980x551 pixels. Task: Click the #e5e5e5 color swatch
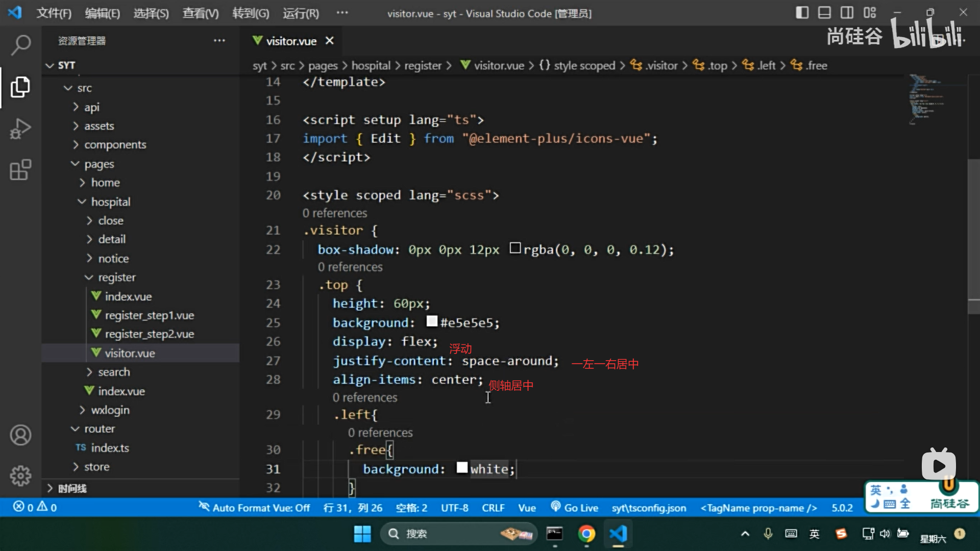(432, 321)
